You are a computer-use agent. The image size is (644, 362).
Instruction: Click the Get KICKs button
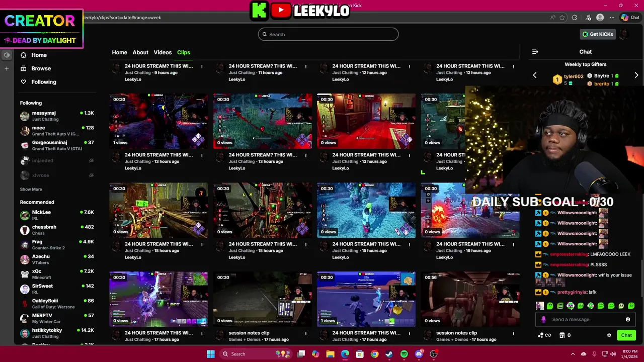click(598, 34)
